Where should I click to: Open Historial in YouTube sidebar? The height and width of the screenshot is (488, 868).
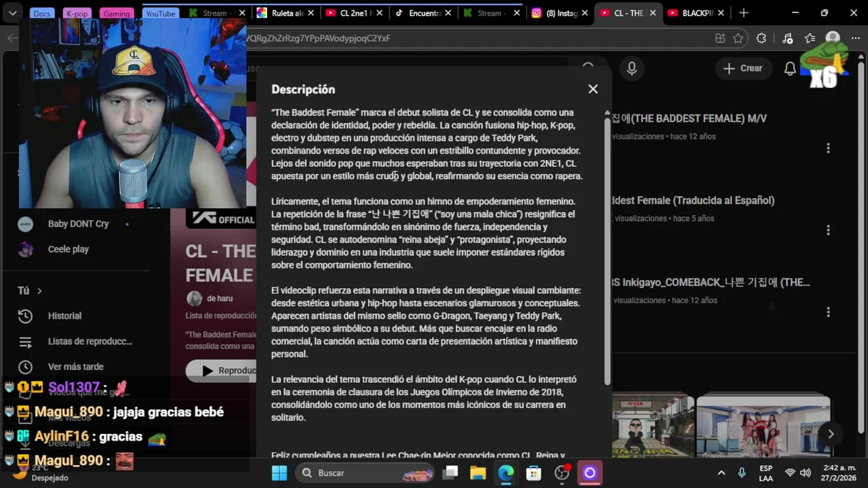tap(64, 316)
